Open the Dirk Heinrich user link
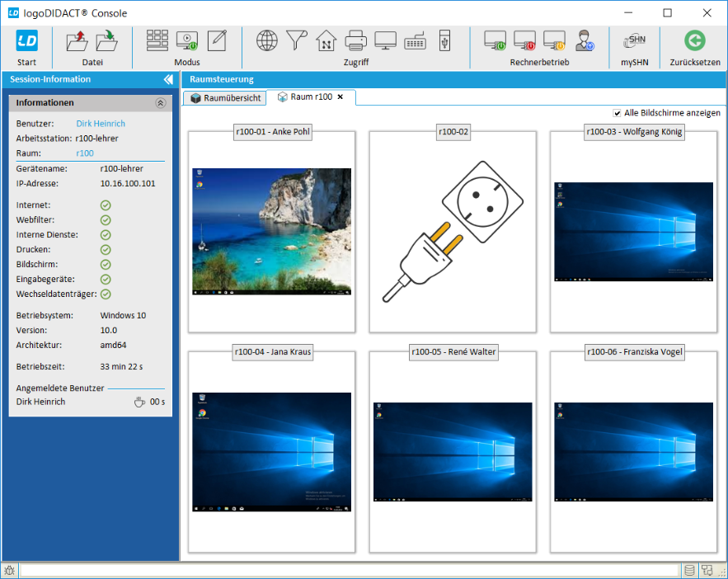728x579 pixels. (101, 124)
